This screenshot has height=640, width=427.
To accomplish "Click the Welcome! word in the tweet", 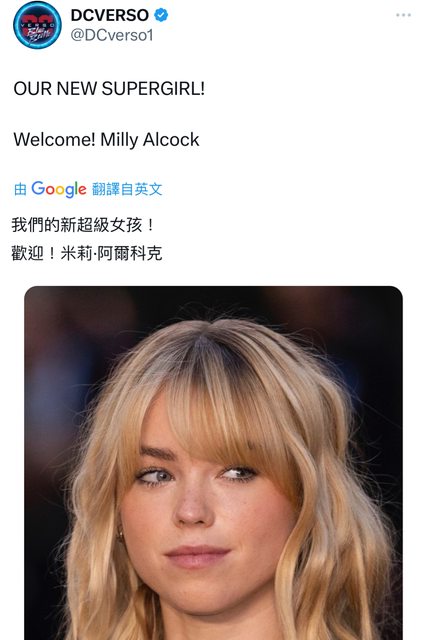I will click(x=54, y=140).
